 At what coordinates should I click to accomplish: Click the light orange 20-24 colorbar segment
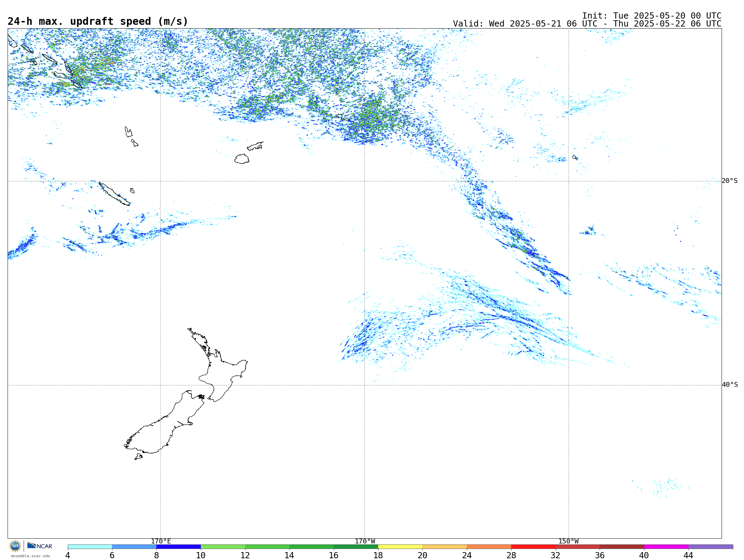[x=445, y=547]
